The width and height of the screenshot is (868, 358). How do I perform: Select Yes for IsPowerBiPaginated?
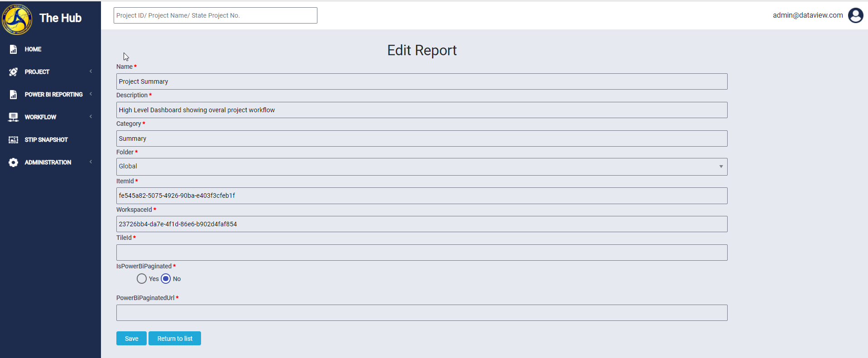[142, 279]
